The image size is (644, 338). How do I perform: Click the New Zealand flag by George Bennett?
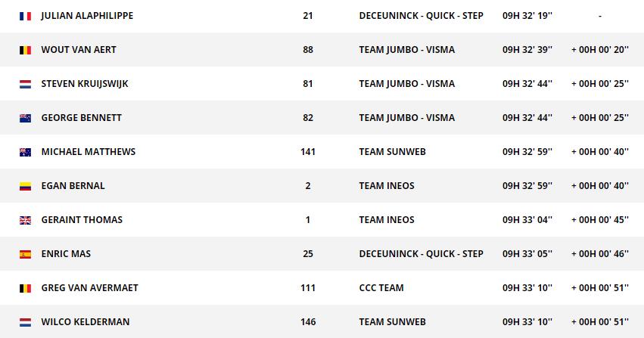(25, 118)
